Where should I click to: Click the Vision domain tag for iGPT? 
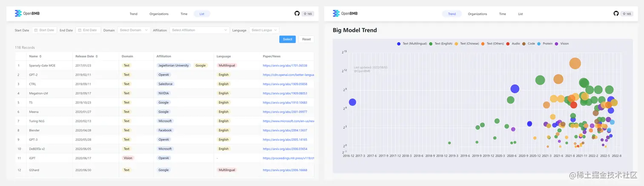[128, 158]
